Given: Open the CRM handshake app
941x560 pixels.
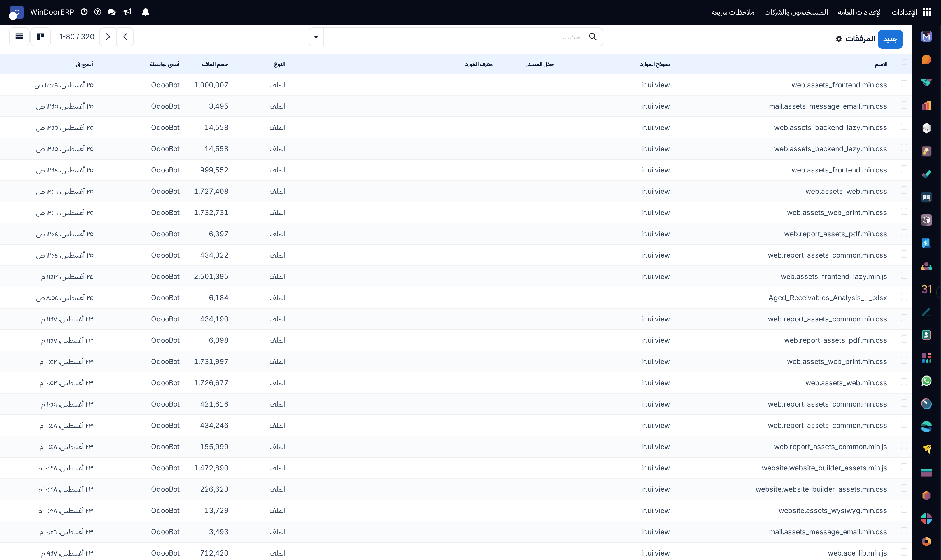Looking at the screenshot, I should tap(926, 82).
